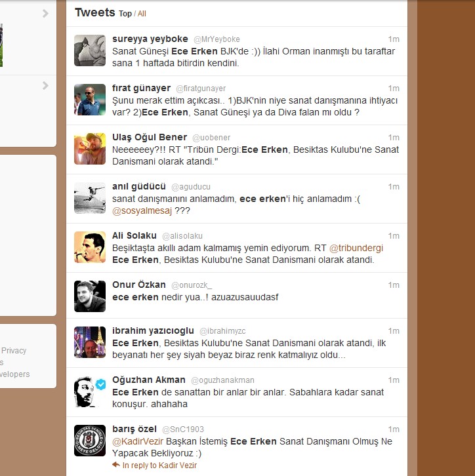
Task: Click the 1m timestamp on Oğuzhan Akman's tweet
Action: point(394,380)
